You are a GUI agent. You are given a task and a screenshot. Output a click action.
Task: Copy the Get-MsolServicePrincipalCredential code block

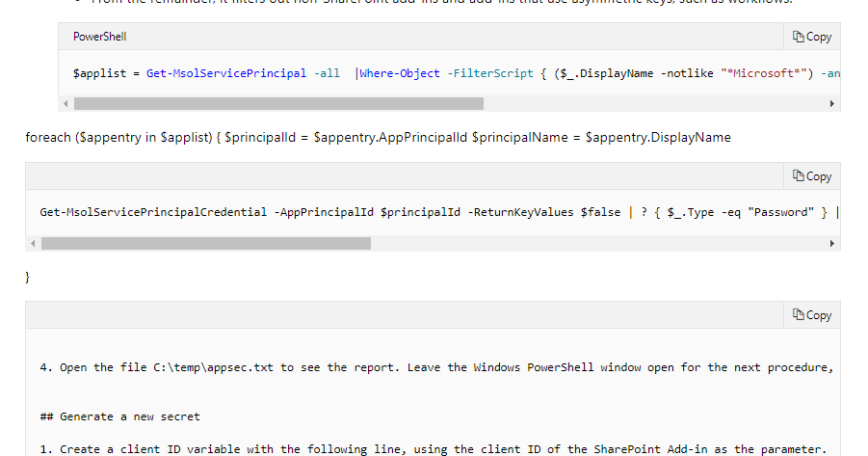[812, 176]
